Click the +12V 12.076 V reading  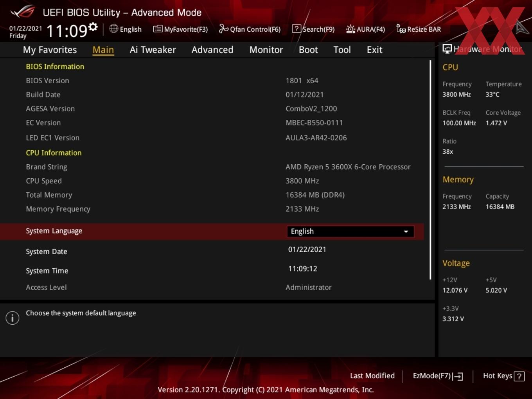pos(455,290)
